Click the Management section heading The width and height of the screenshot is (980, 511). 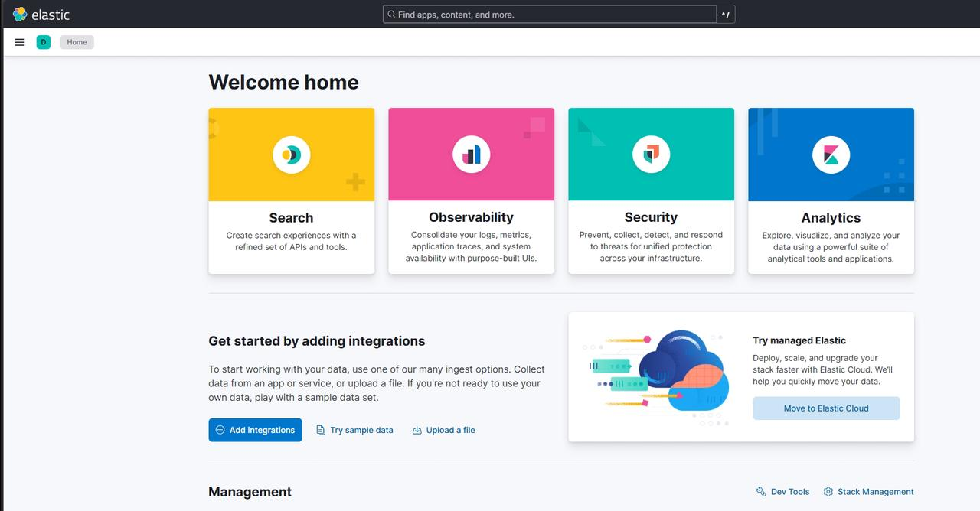250,492
